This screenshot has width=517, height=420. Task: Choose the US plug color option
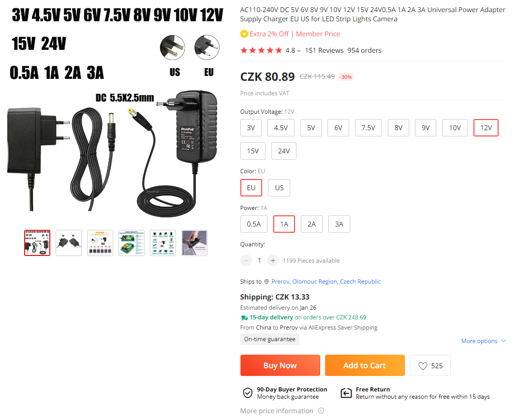[x=279, y=188]
